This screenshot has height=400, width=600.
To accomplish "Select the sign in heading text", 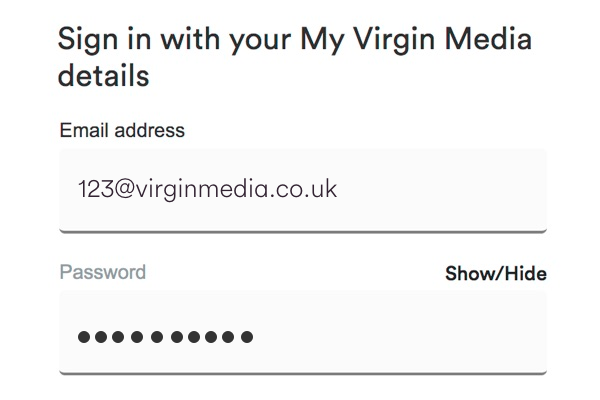I will 295,56.
